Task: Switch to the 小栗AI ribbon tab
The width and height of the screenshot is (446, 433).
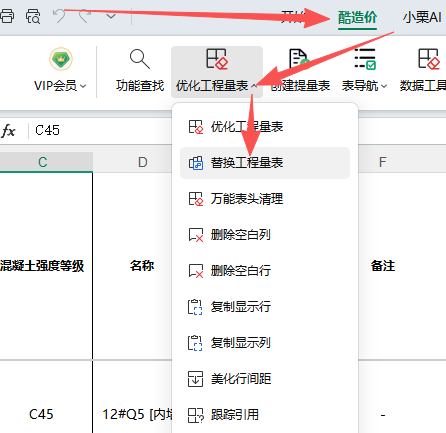Action: (422, 17)
